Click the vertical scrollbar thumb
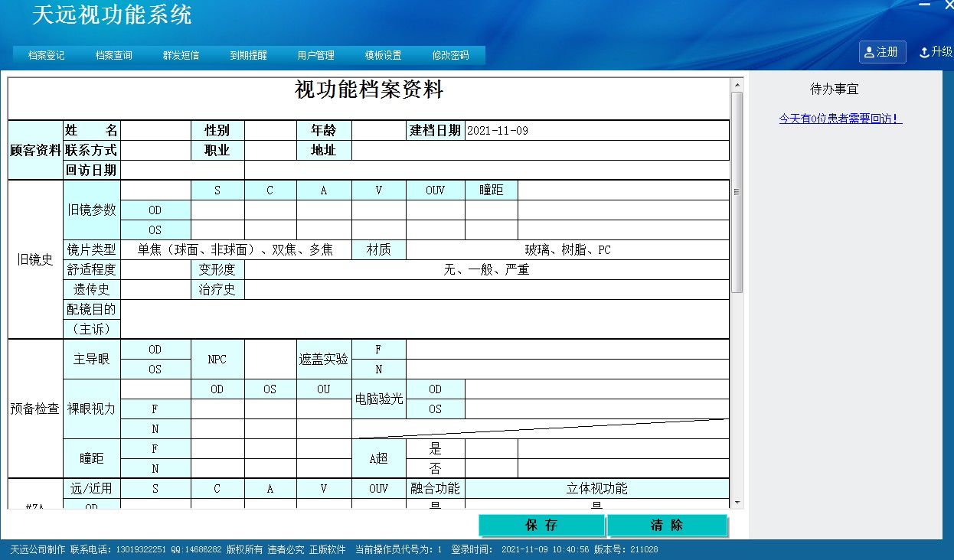The width and height of the screenshot is (954, 560). click(x=737, y=191)
